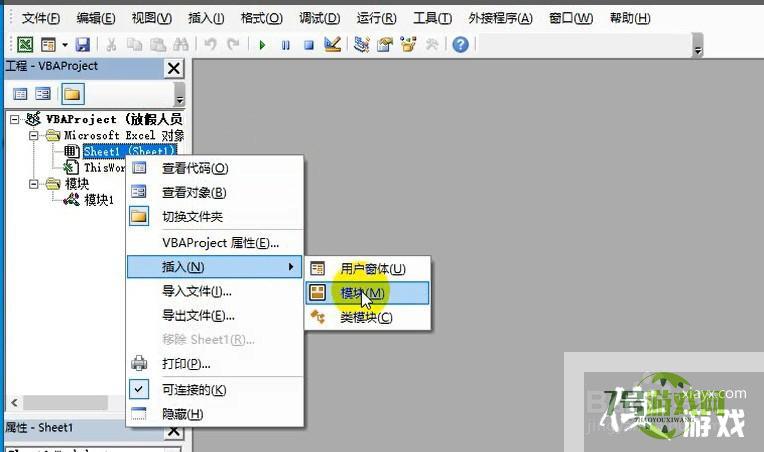764x452 pixels.
Task: Collapse the Microsoft Excel 对象 folder
Action: tap(33, 135)
